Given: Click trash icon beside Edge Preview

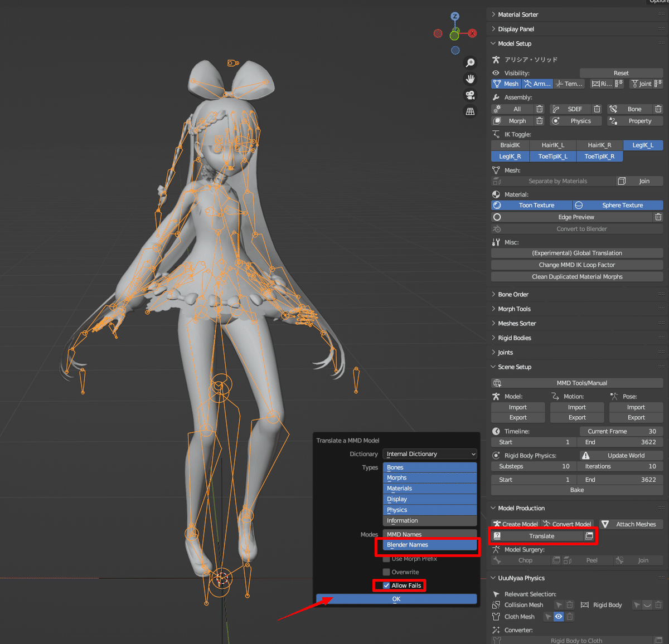Looking at the screenshot, I should [x=658, y=217].
